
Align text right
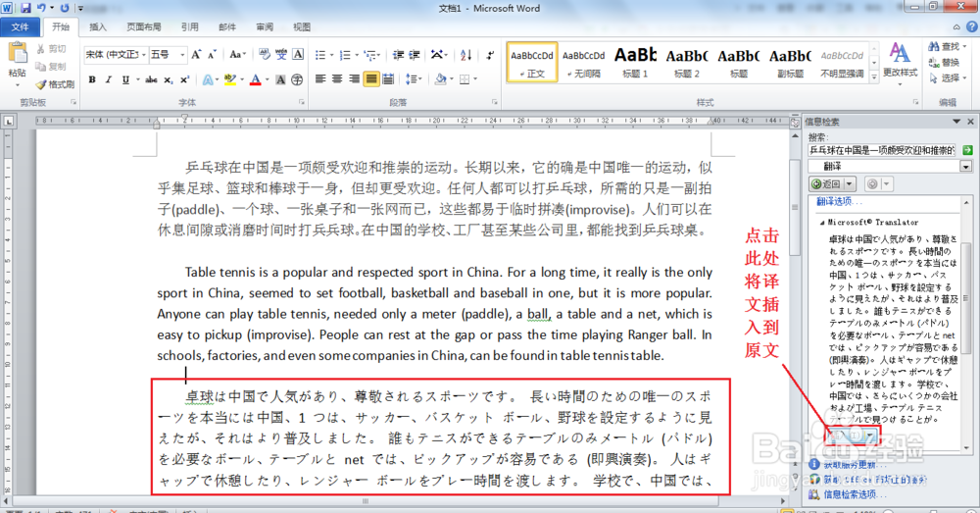354,79
